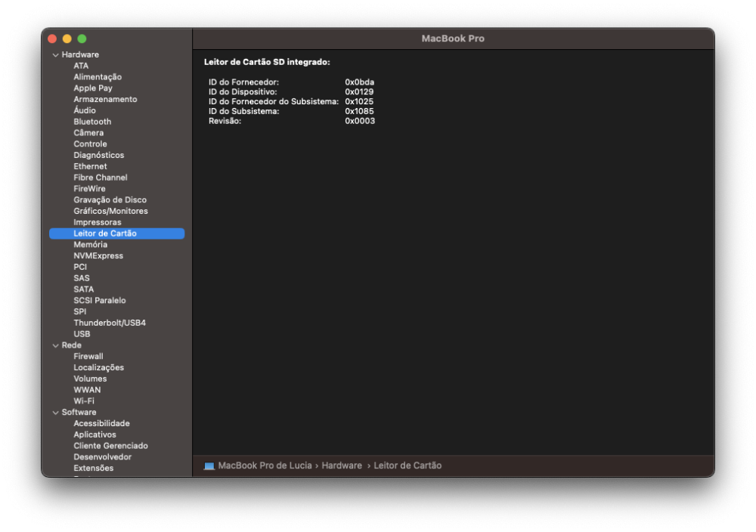This screenshot has width=756, height=532.
Task: Select ATA in the sidebar
Action: (x=81, y=66)
